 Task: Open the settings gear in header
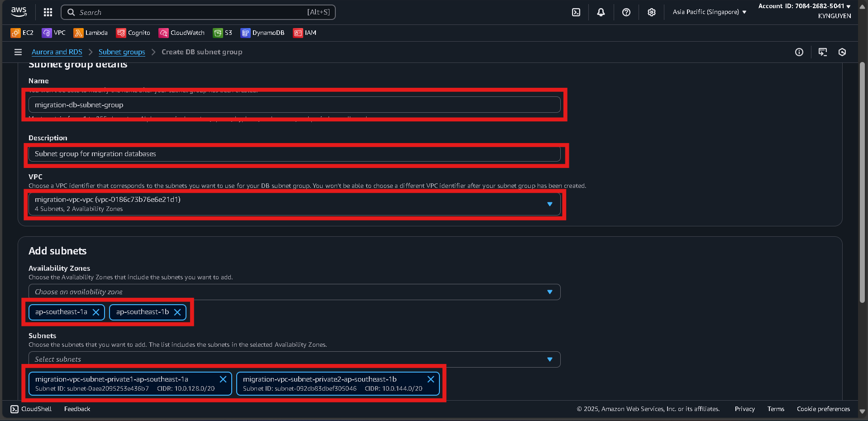click(x=651, y=12)
